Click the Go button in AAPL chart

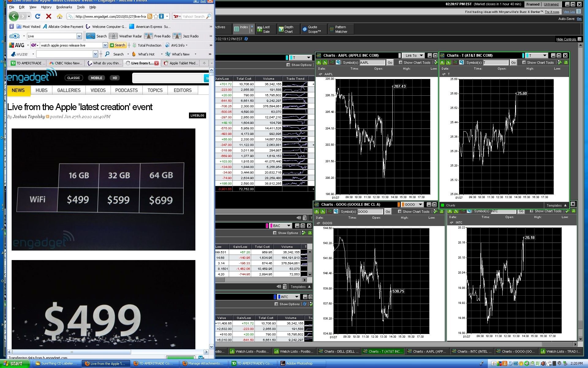coord(390,63)
